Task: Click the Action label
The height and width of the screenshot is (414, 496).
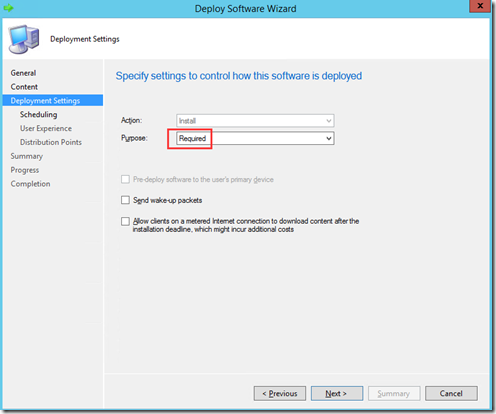Action: pyautogui.click(x=131, y=120)
